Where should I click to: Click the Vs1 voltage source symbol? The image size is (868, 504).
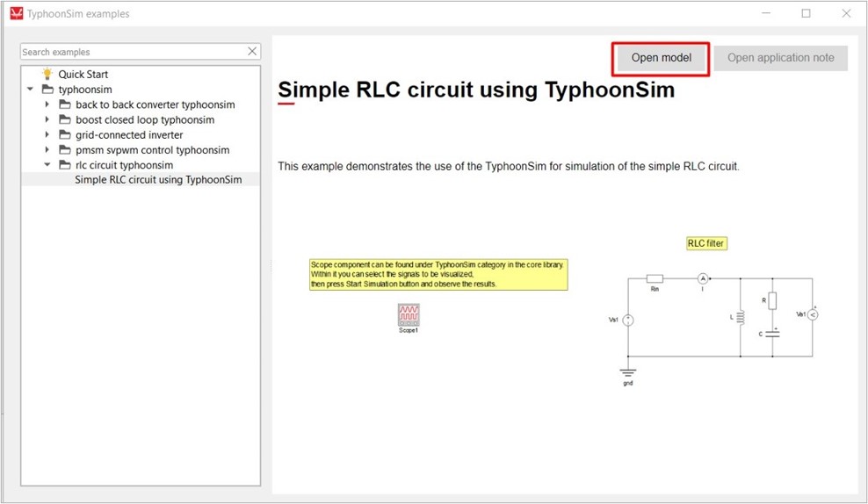[x=628, y=320]
